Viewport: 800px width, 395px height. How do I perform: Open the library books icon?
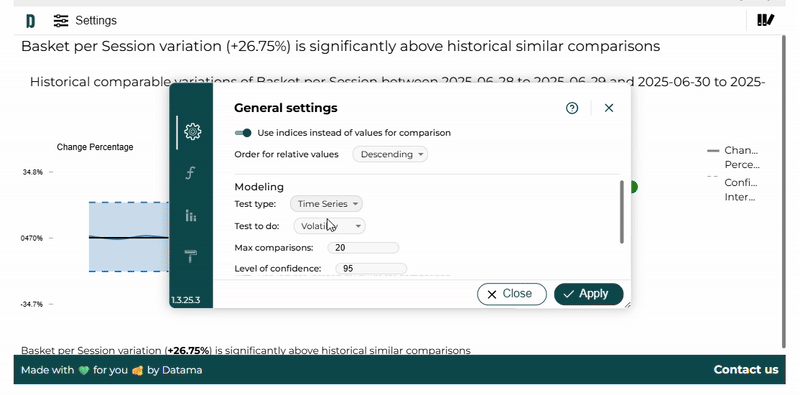(x=765, y=20)
